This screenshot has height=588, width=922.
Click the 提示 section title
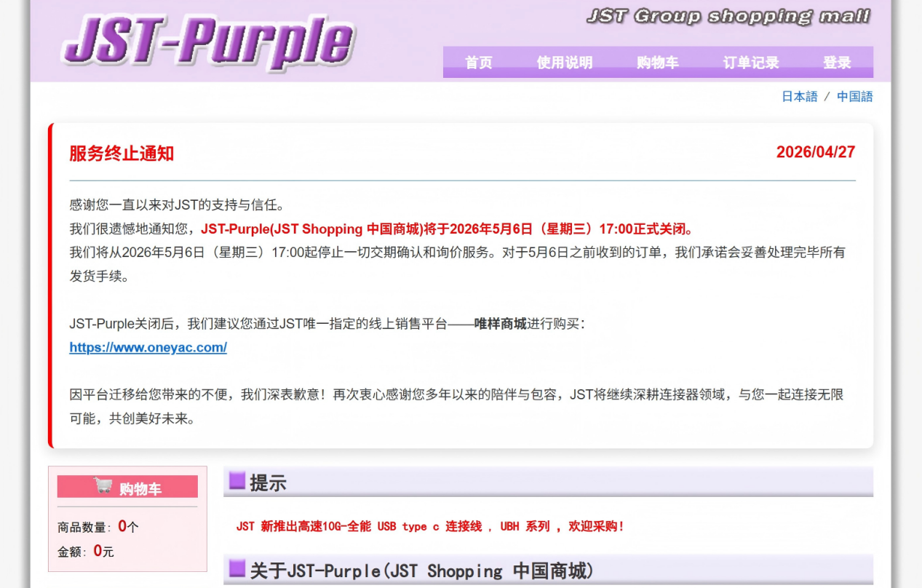pos(269,482)
